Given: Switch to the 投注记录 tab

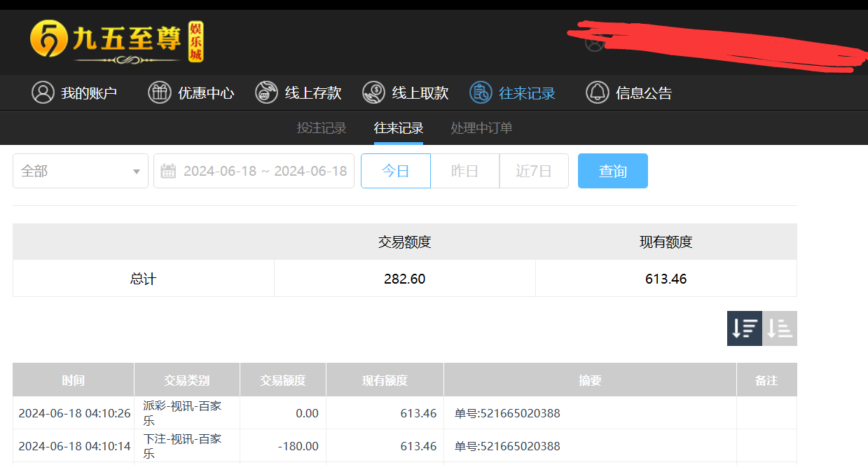Looking at the screenshot, I should click(322, 128).
